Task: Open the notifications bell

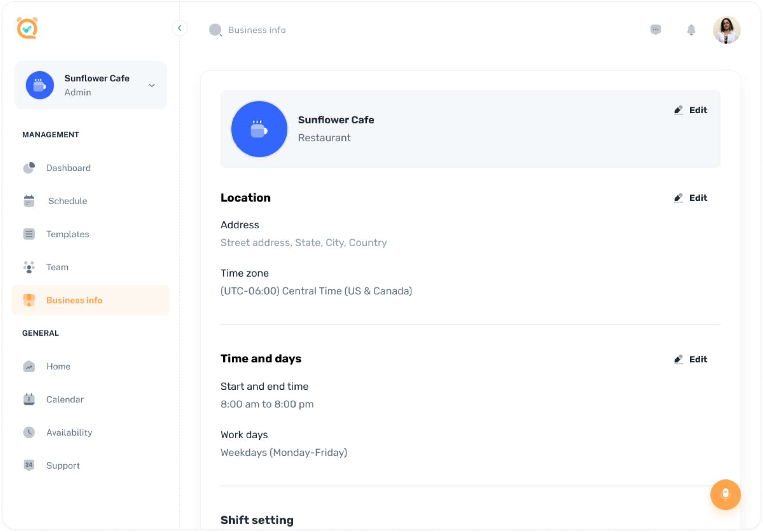Action: coord(691,29)
